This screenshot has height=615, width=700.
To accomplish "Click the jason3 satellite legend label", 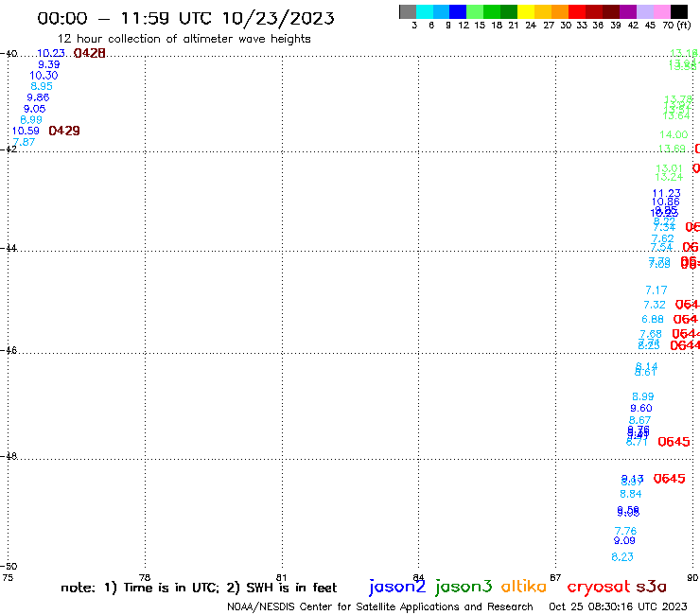I will point(464,587).
